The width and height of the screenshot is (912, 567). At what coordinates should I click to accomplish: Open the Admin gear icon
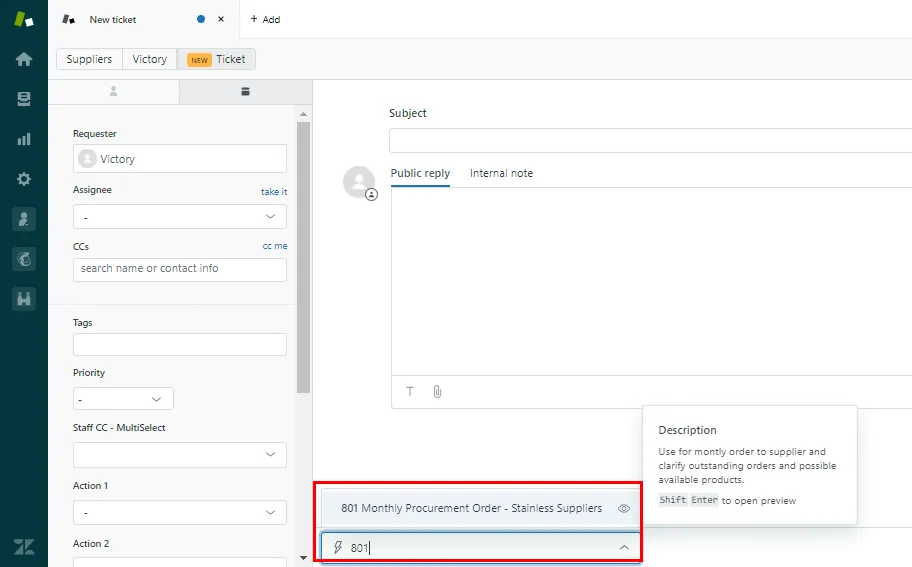pyautogui.click(x=24, y=179)
